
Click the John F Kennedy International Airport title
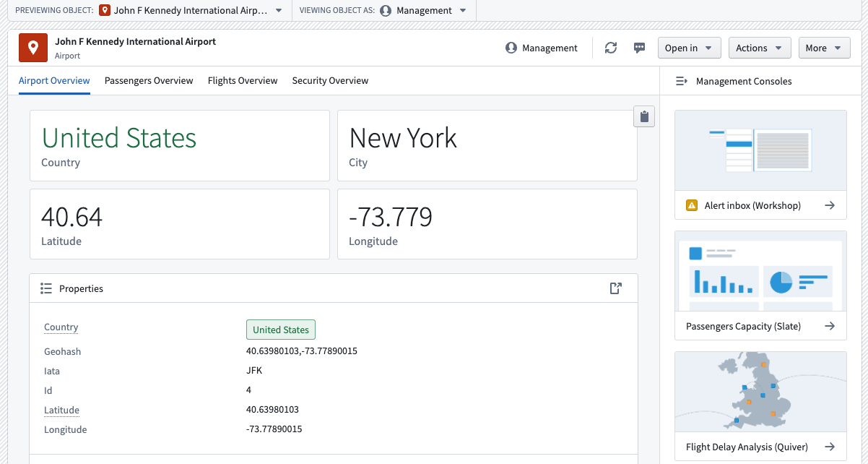(136, 41)
